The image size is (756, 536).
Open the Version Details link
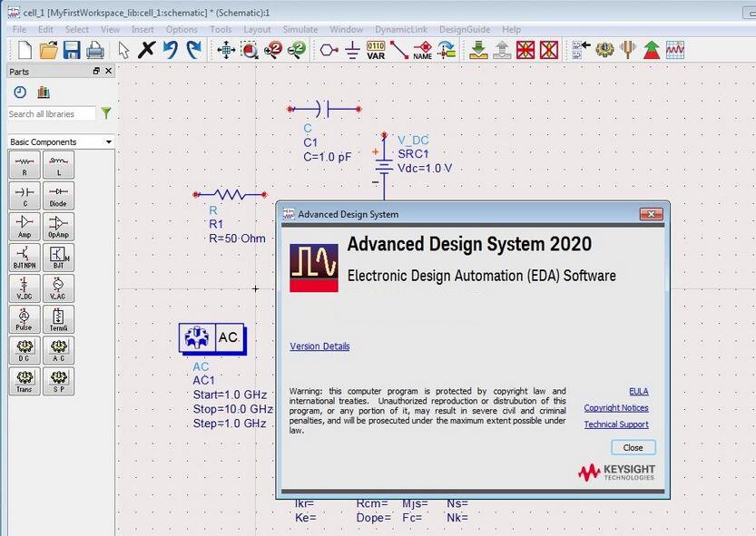(x=319, y=346)
